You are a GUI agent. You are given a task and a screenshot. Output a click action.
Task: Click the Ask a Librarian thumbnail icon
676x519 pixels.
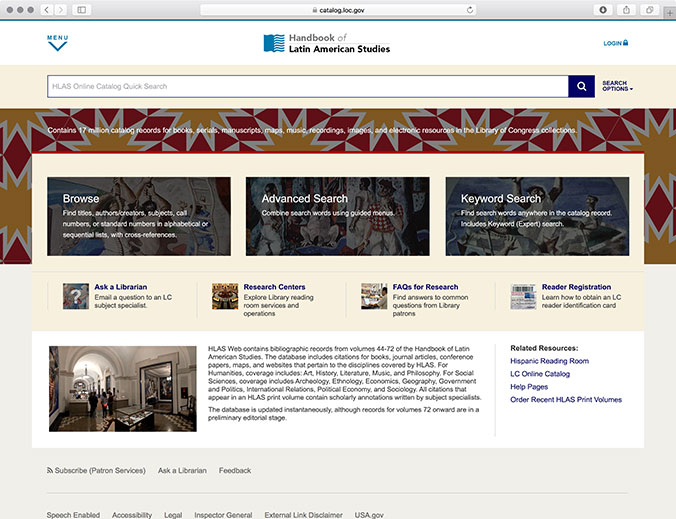pos(76,296)
